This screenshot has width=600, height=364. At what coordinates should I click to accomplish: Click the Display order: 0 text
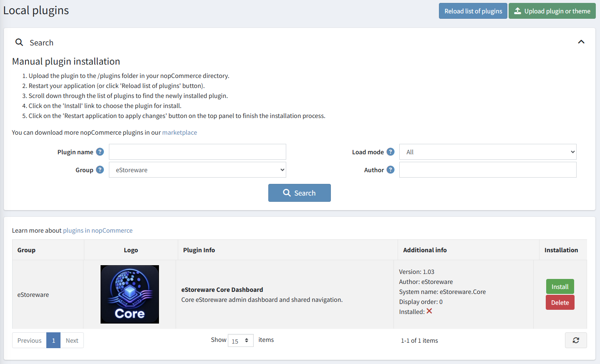pos(421,302)
